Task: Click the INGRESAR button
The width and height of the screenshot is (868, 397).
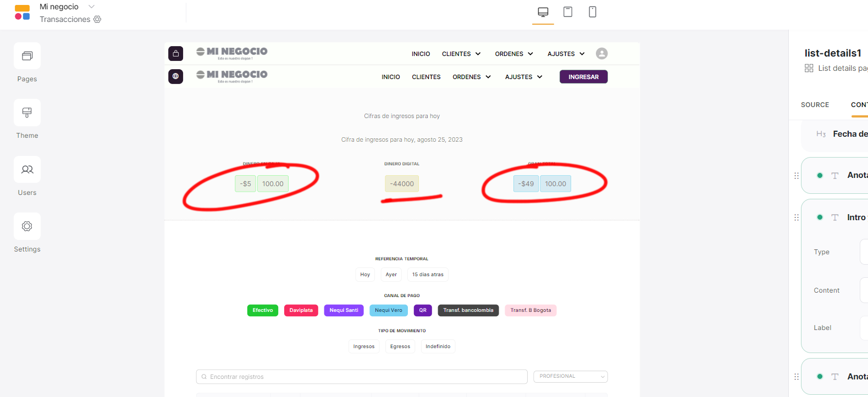Action: point(584,77)
